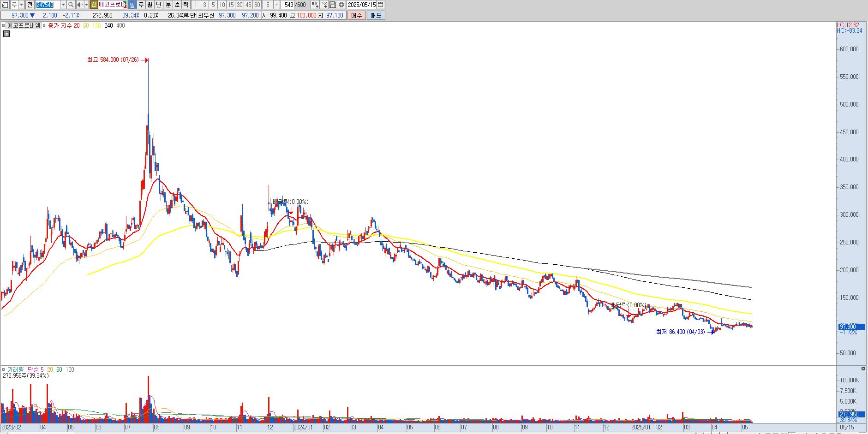This screenshot has width=868, height=434.
Task: Close the volume pane with its X
Action: pos(863,369)
